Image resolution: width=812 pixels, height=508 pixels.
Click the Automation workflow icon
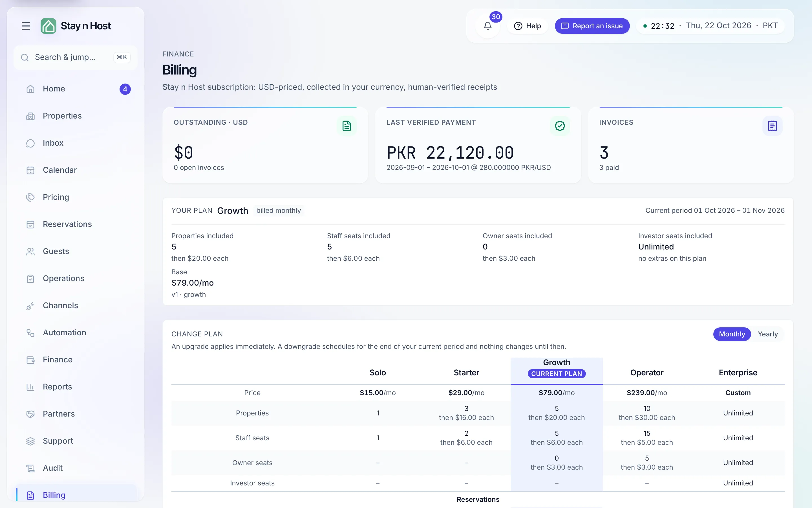click(x=30, y=333)
